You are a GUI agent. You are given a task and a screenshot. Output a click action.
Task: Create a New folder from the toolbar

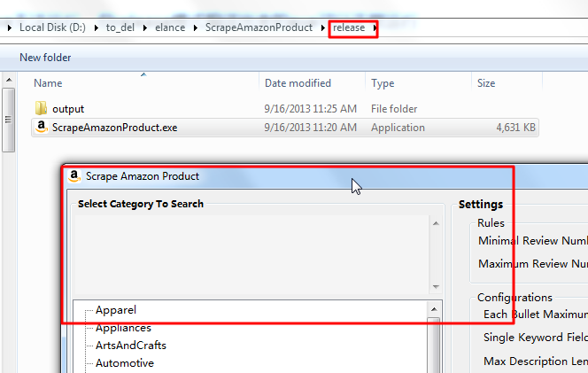click(45, 58)
